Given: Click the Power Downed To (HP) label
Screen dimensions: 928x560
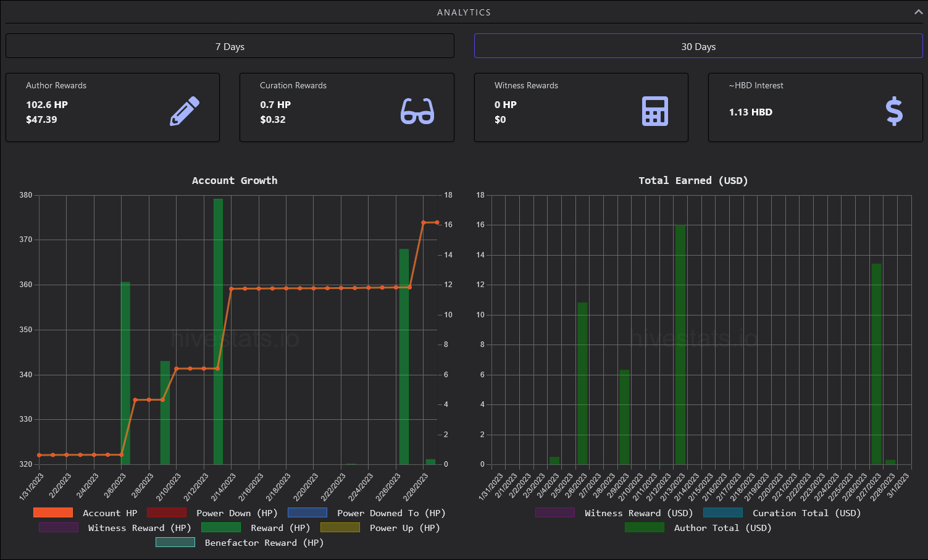Looking at the screenshot, I should coord(391,513).
